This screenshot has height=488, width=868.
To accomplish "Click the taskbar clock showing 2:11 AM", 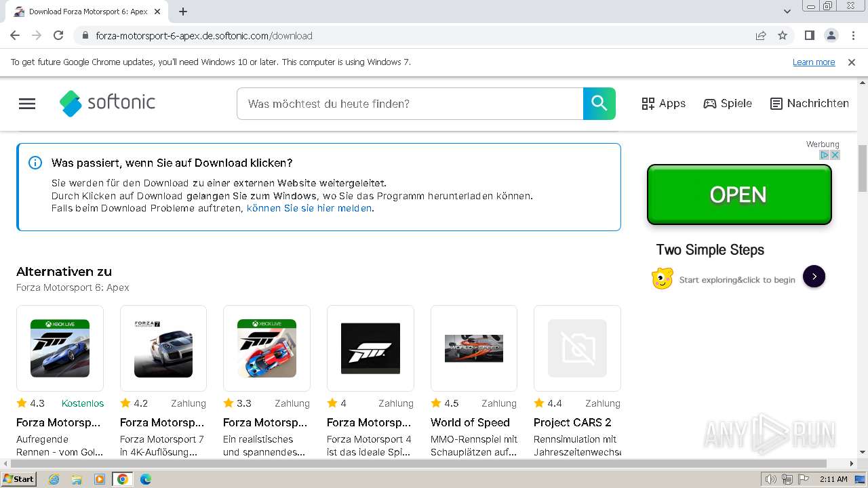I will pyautogui.click(x=833, y=479).
